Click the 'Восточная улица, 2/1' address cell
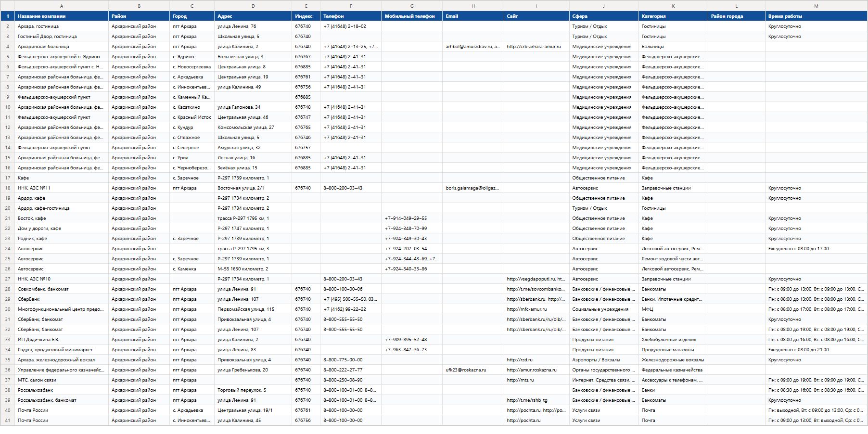Image resolution: width=868 pixels, height=434 pixels. (x=253, y=188)
